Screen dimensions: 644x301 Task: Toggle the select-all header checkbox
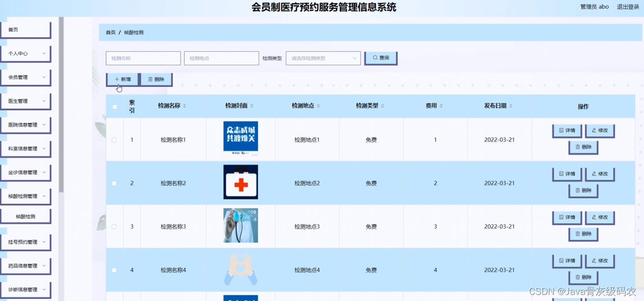click(114, 107)
